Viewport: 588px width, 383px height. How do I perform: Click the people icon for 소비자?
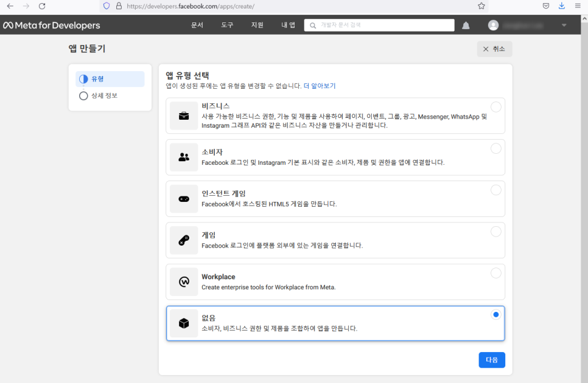(184, 157)
